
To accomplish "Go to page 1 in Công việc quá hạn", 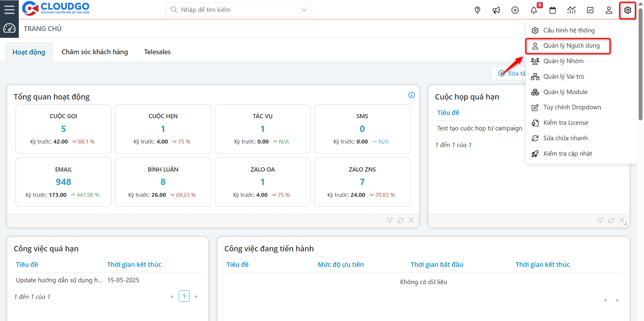I will click(x=184, y=296).
